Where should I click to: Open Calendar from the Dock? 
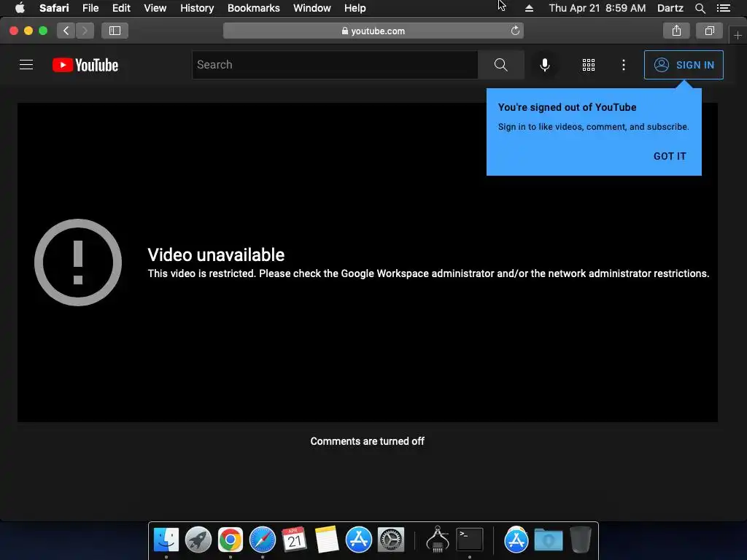pos(294,540)
